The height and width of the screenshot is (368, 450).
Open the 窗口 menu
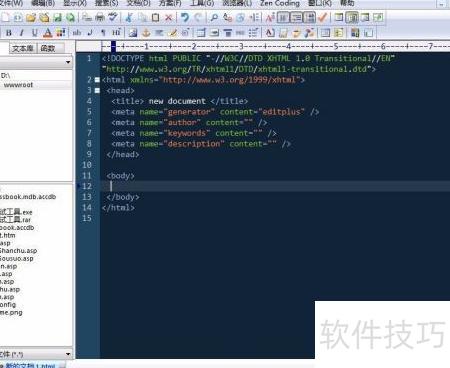coord(320,3)
